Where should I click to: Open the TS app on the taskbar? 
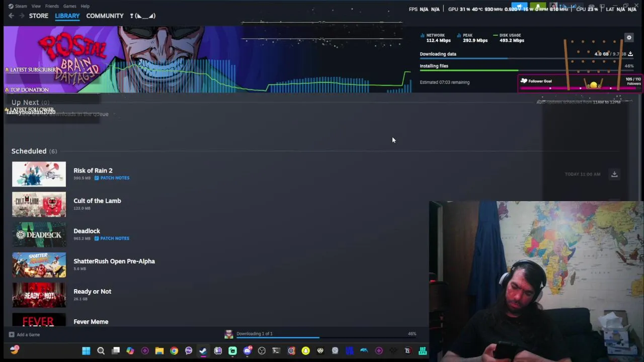pos(408,351)
